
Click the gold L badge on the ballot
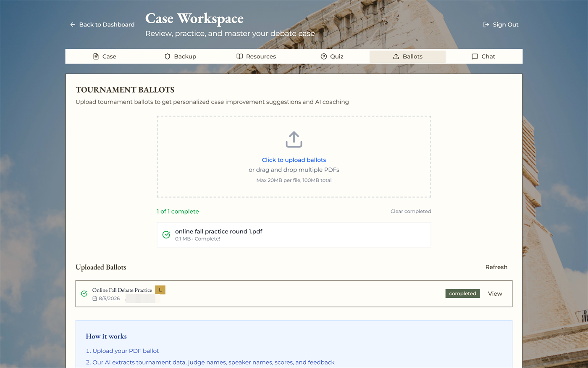[160, 290]
